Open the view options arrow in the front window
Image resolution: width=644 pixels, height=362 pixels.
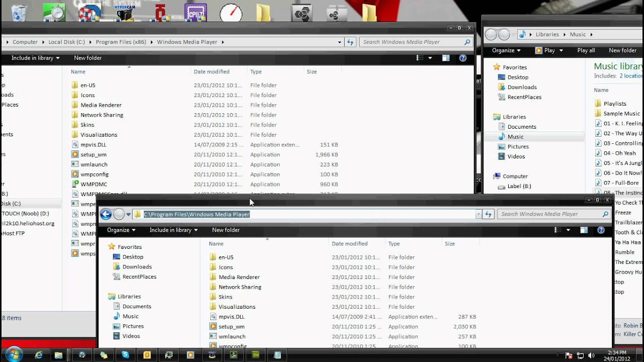[569, 230]
